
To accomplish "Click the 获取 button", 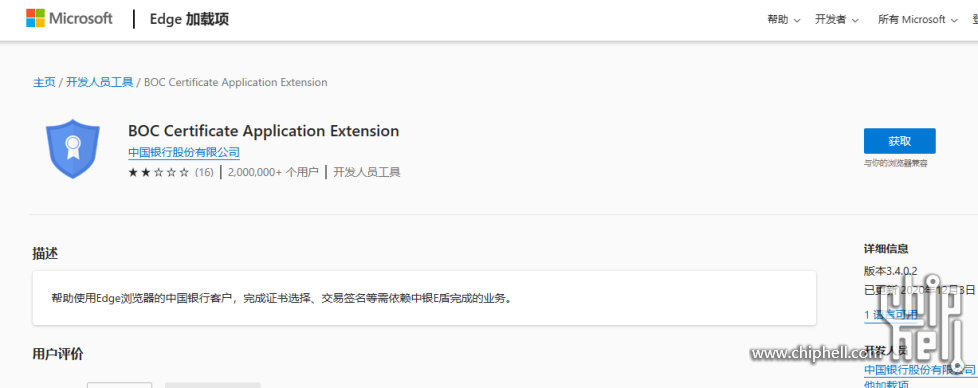I will 899,141.
